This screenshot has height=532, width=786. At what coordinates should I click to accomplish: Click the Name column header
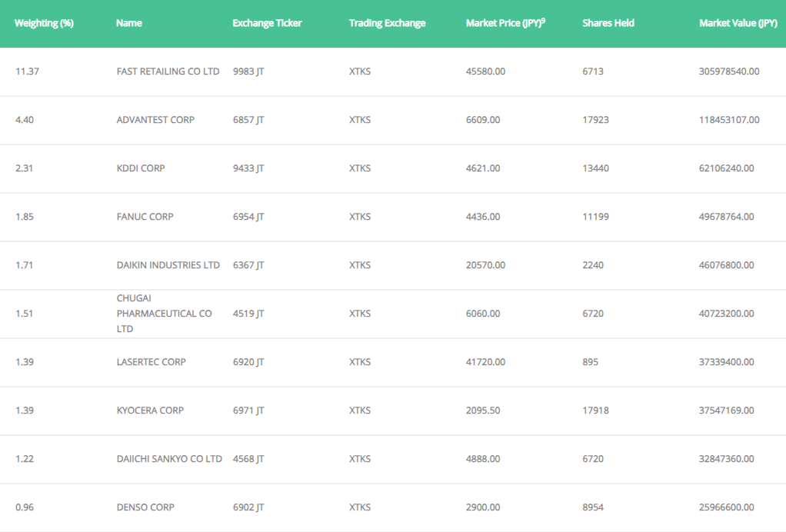click(129, 23)
